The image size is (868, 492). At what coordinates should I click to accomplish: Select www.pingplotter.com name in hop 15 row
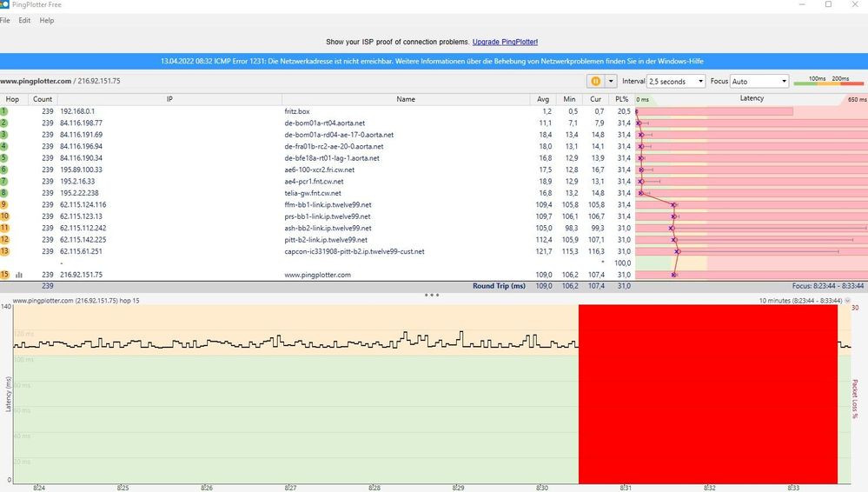click(x=317, y=275)
